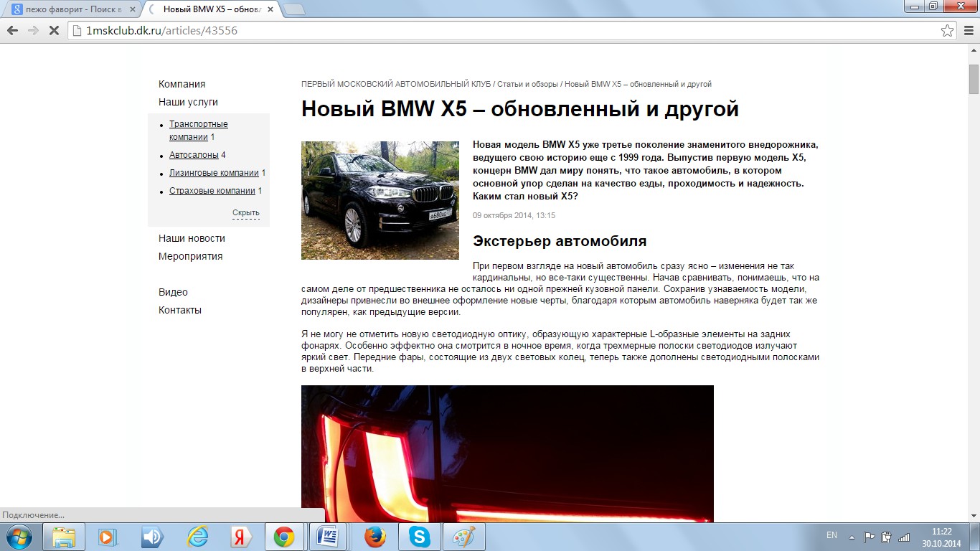Launch the media player taskbar icon
980x551 pixels.
pyautogui.click(x=106, y=537)
